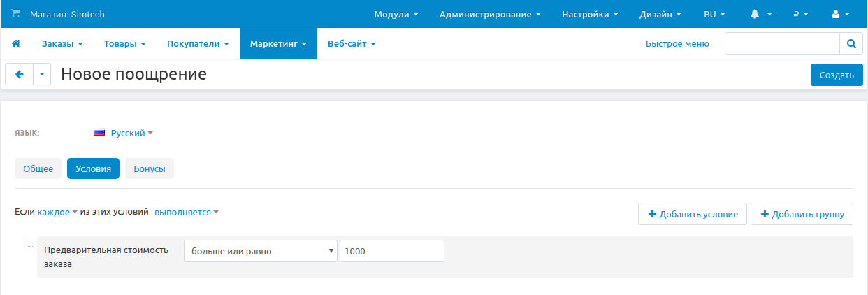
Task: Click the order value field containing 1000
Action: (391, 251)
